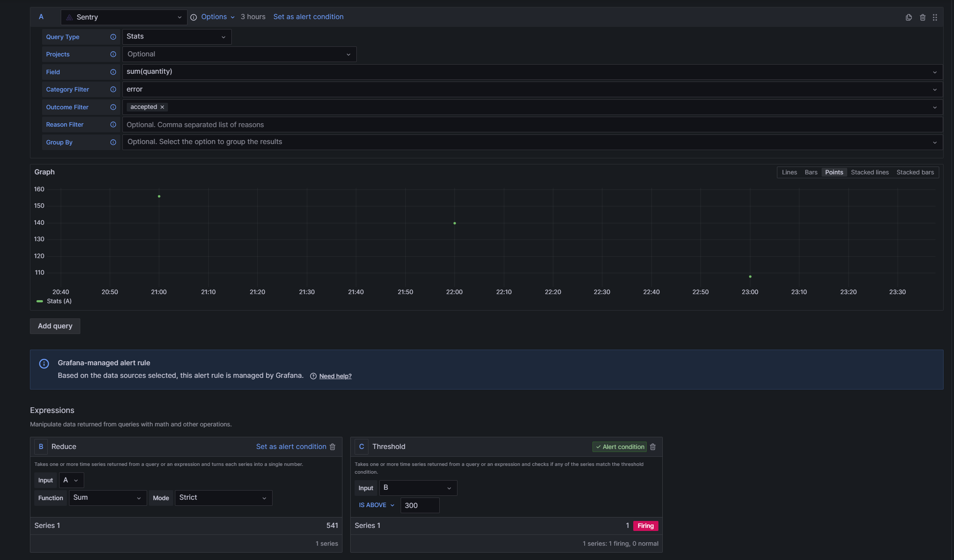Open the Function dropdown showing Sum

tap(108, 498)
